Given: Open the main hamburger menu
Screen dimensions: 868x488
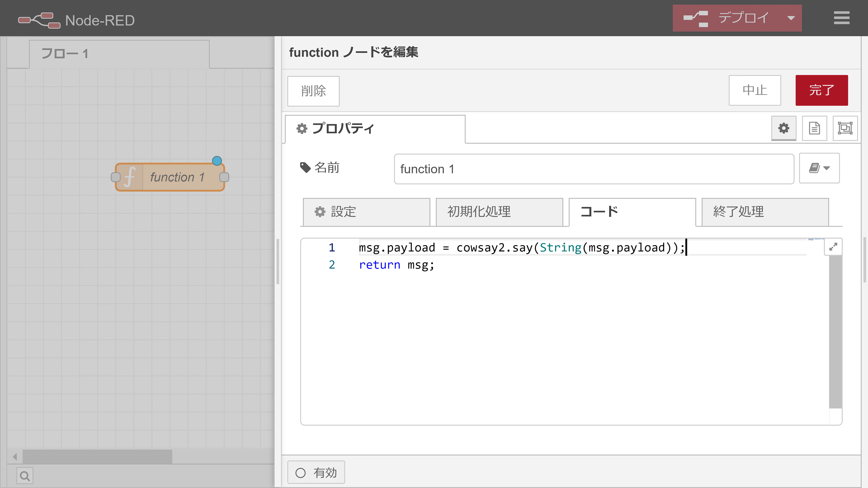Looking at the screenshot, I should point(841,18).
